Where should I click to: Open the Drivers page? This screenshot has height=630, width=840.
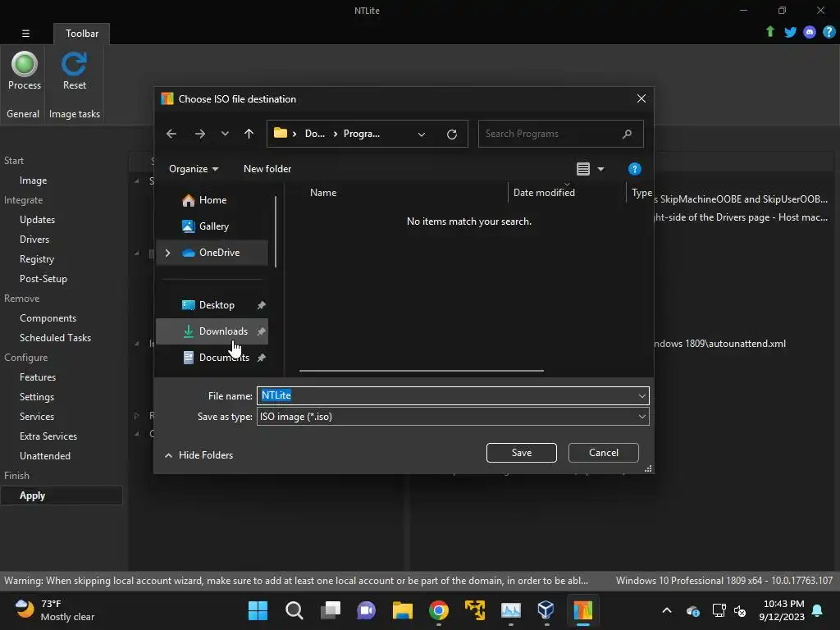[34, 240]
